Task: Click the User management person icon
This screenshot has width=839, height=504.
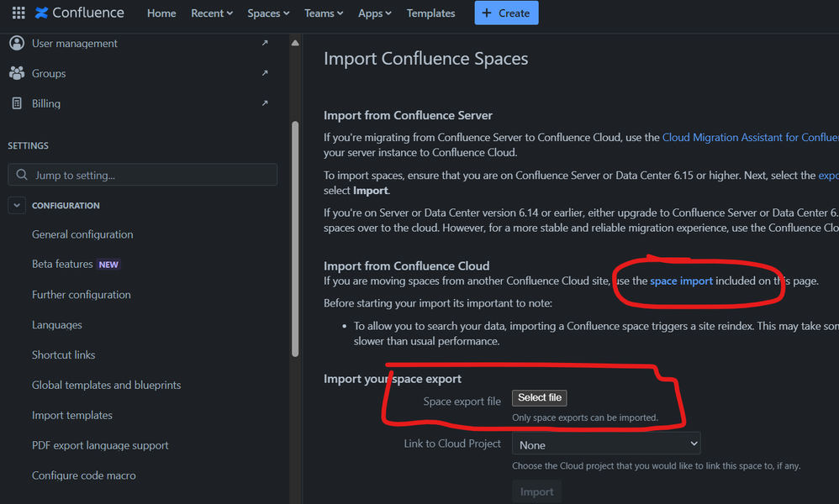Action: (x=17, y=43)
